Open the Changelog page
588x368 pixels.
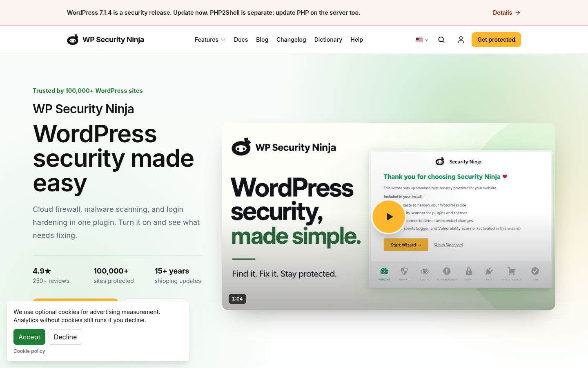click(291, 40)
